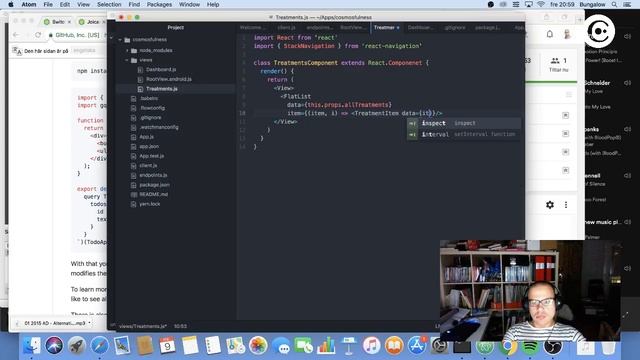The image size is (640, 360).
Task: Open the settings gear in the browser panel
Action: [x=550, y=205]
